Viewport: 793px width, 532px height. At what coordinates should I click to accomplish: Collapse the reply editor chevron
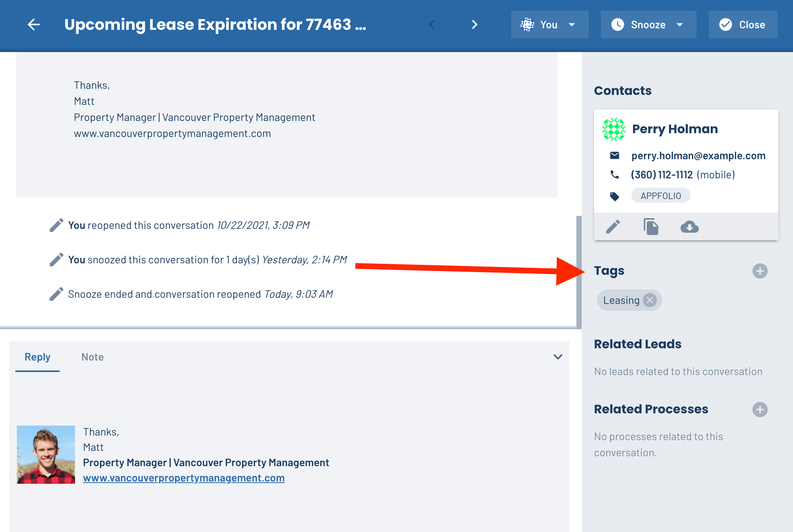coord(558,357)
